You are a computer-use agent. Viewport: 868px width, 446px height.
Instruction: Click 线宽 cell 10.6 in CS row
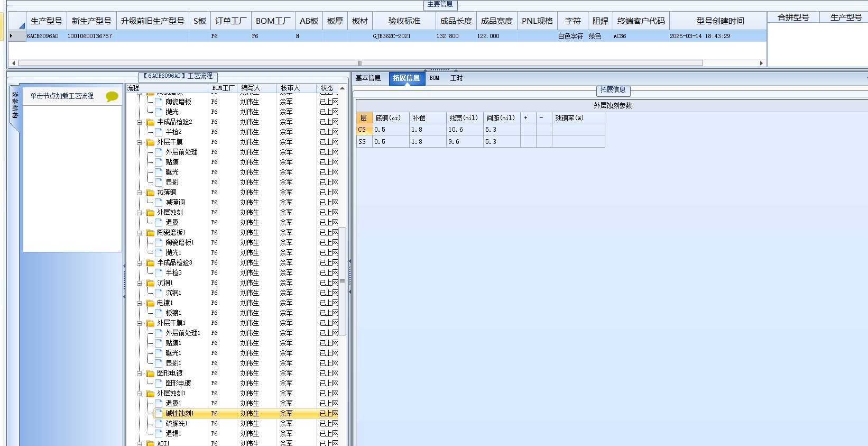click(465, 130)
